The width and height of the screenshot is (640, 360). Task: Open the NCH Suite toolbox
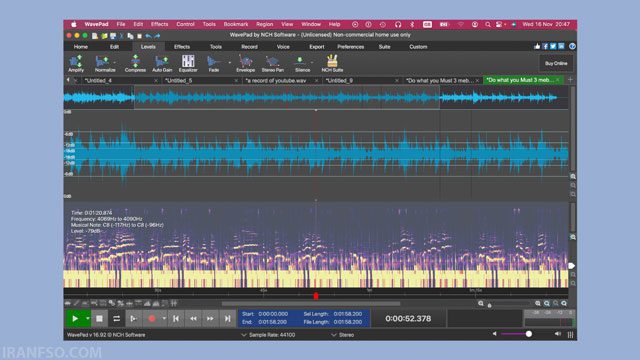point(332,63)
